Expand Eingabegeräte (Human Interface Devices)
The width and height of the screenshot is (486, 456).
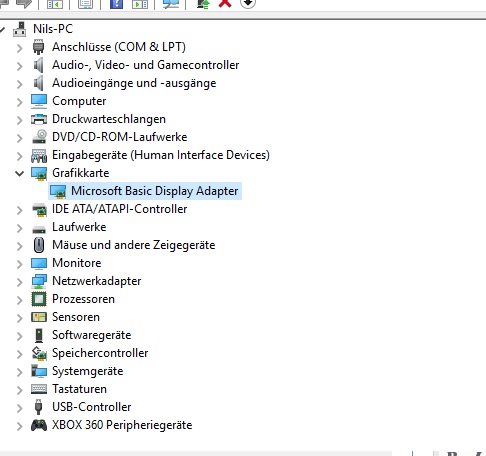pyautogui.click(x=20, y=156)
